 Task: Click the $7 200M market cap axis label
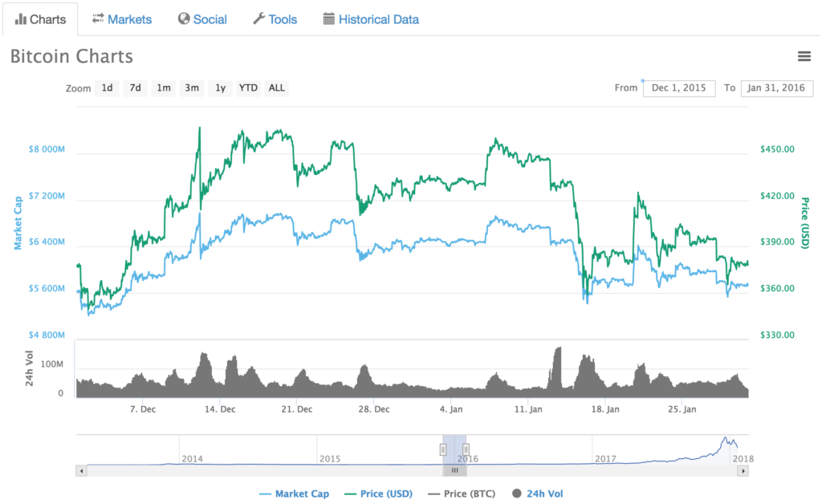(x=47, y=196)
